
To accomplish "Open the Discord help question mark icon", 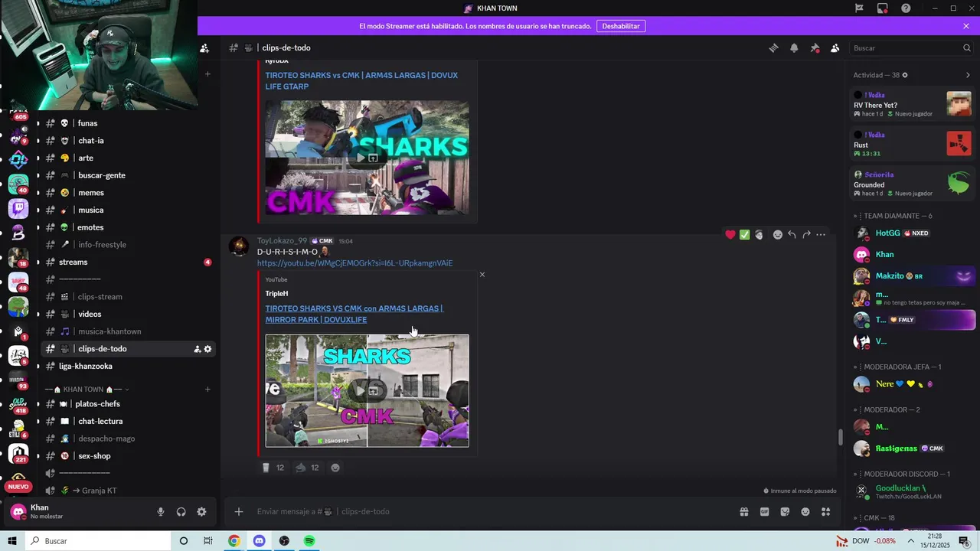I will click(x=906, y=8).
